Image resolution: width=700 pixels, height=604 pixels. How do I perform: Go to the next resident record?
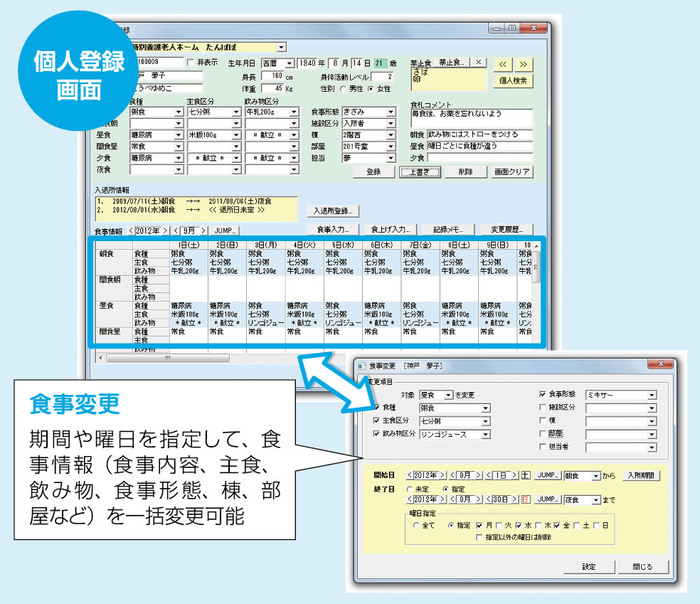[x=523, y=64]
